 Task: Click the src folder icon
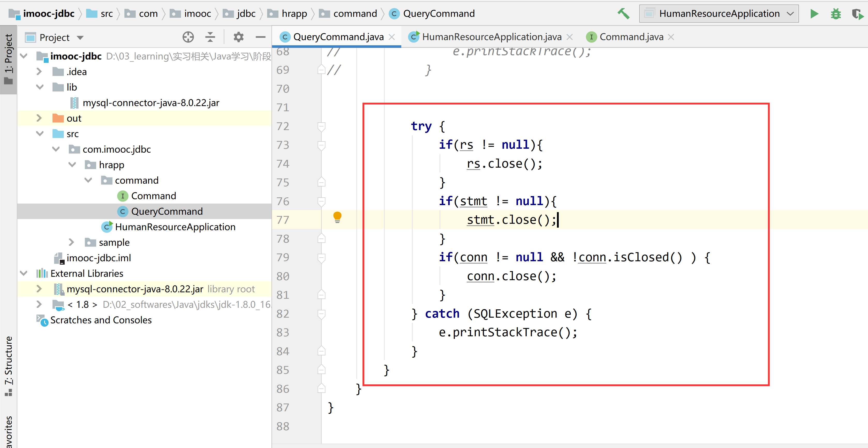pyautogui.click(x=58, y=133)
